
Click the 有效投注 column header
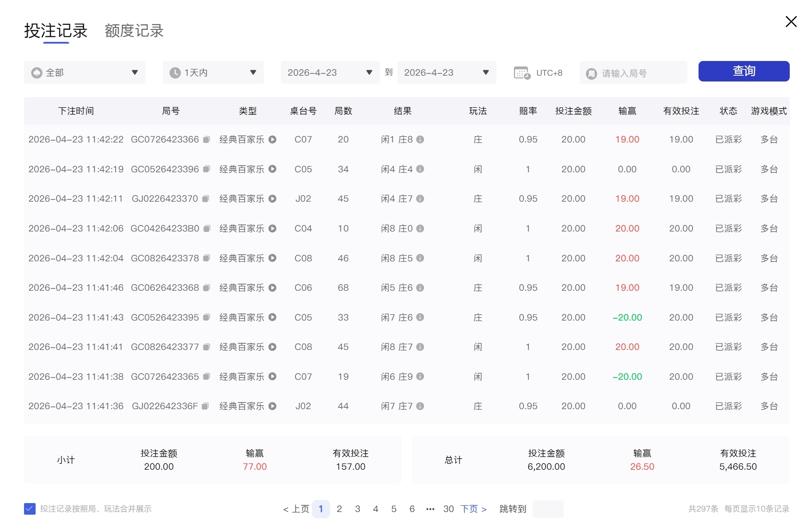(x=681, y=111)
